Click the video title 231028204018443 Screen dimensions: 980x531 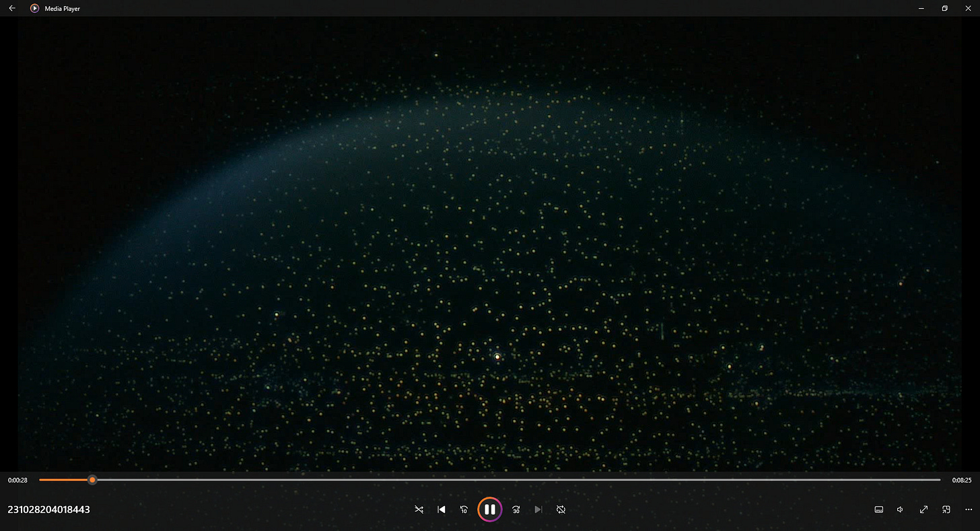click(x=48, y=509)
